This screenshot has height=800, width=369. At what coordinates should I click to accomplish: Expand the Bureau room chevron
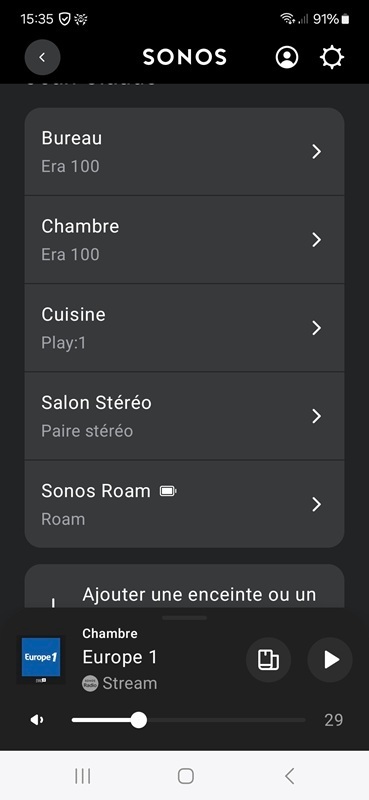tap(317, 152)
